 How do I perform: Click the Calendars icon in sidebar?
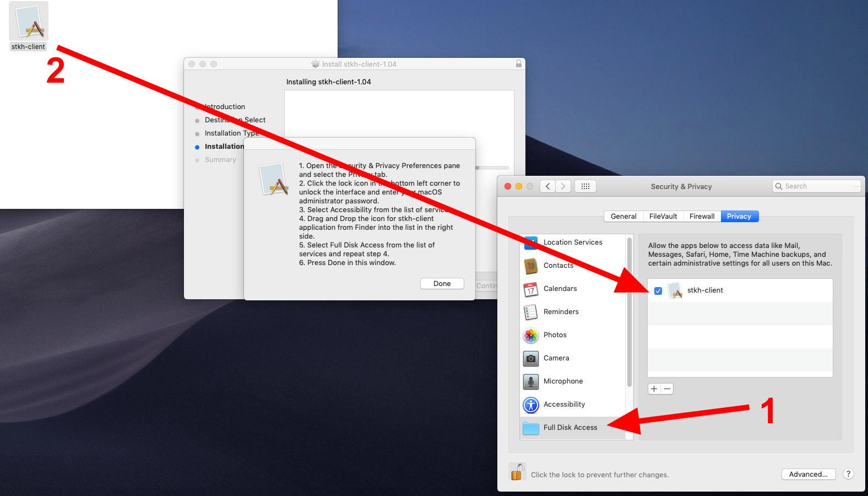[x=531, y=289]
